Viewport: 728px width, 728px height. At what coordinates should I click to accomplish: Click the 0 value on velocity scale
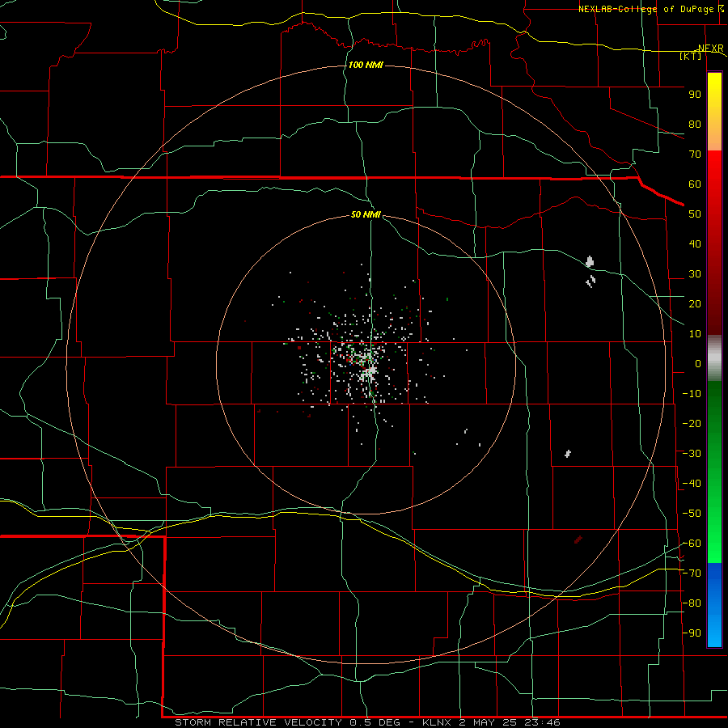(x=698, y=364)
